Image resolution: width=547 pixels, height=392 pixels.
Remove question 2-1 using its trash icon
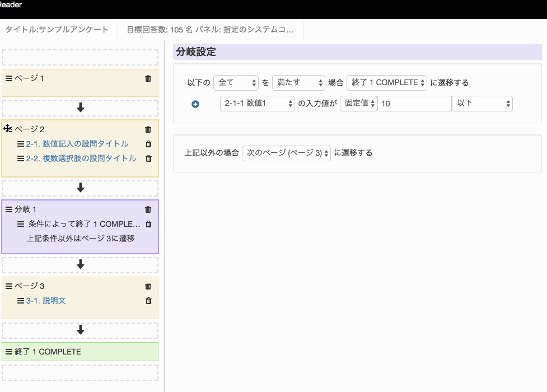click(x=148, y=144)
